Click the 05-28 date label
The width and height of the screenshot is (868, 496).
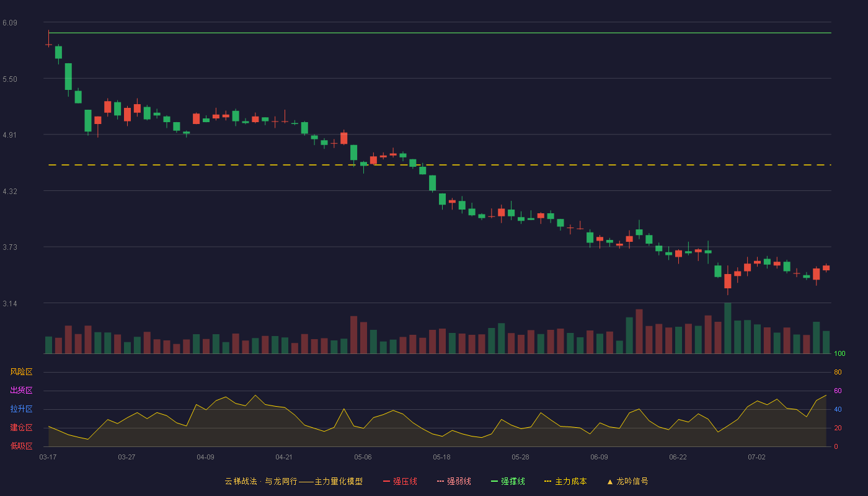tap(520, 457)
